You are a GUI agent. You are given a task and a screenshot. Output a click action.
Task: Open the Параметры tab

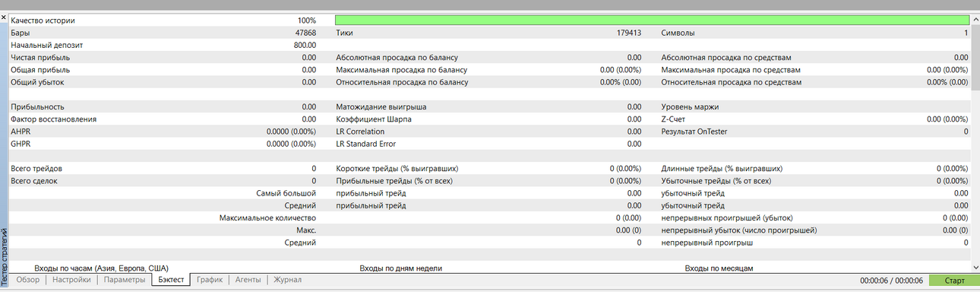point(124,280)
